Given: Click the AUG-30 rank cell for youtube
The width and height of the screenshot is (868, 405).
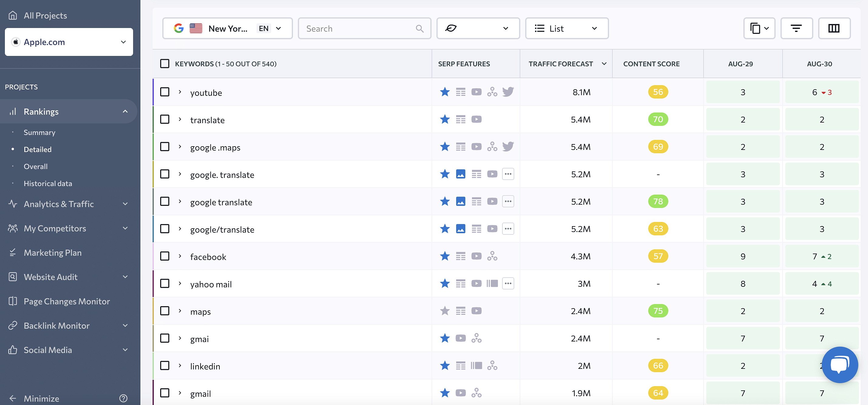Looking at the screenshot, I should 821,92.
